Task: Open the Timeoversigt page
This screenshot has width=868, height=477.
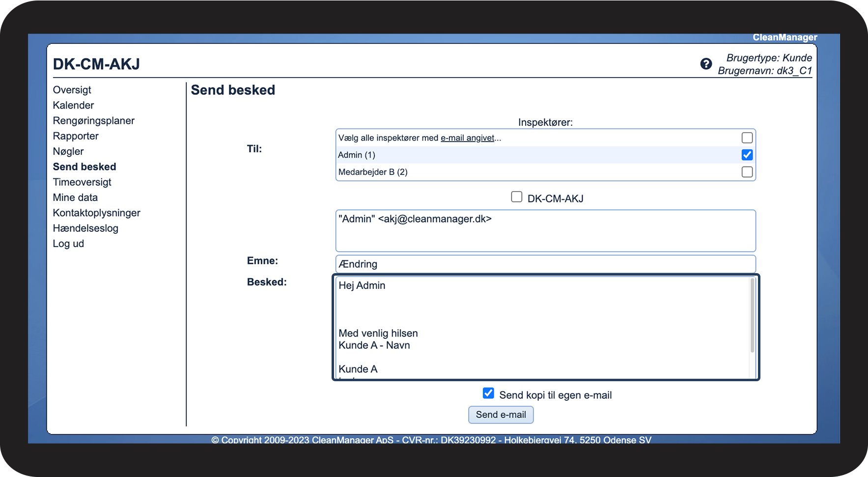Action: pos(82,182)
